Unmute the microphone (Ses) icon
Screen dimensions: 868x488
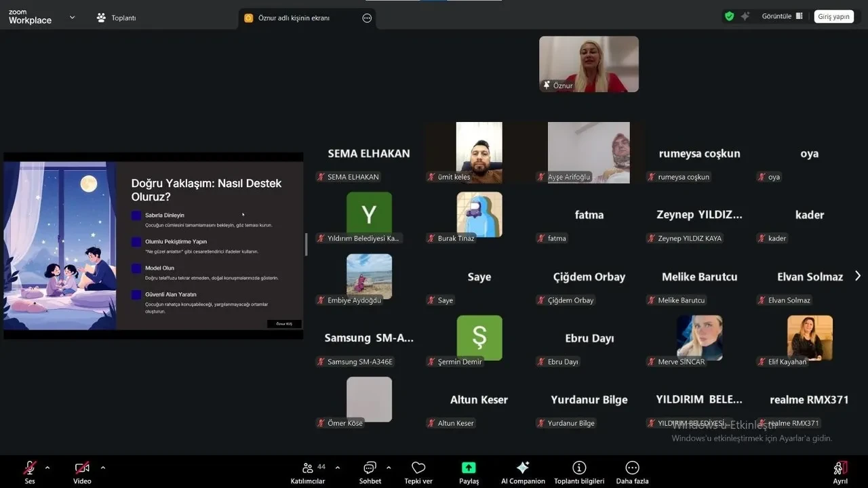[30, 468]
